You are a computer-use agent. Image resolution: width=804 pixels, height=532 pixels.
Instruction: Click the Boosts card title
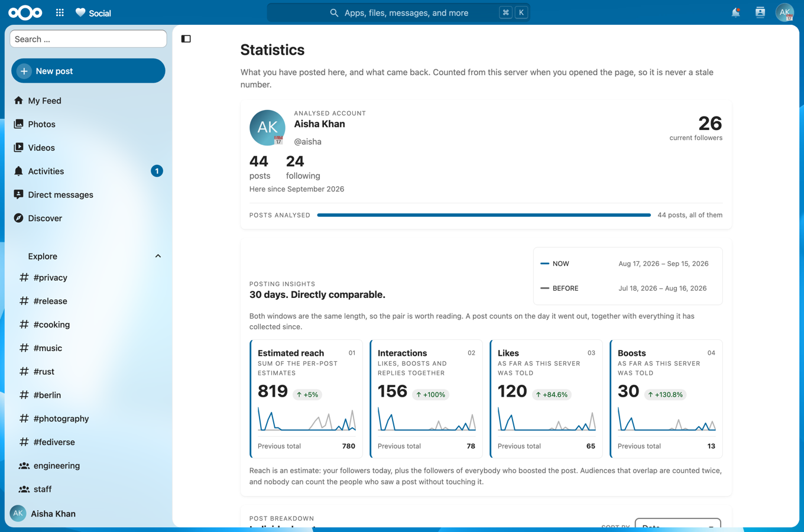click(632, 353)
